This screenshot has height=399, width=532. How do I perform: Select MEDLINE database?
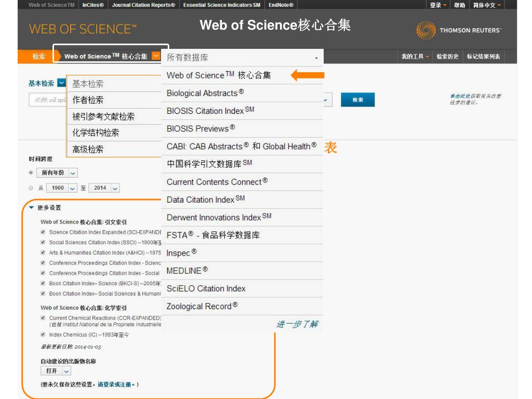pos(242,271)
